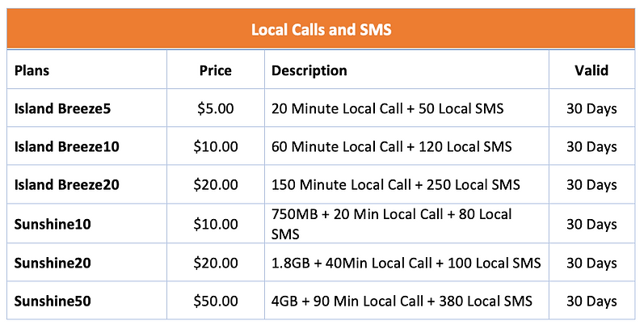This screenshot has height=329, width=644.
Task: Pick the Sunshine50 plan name
Action: tap(53, 301)
